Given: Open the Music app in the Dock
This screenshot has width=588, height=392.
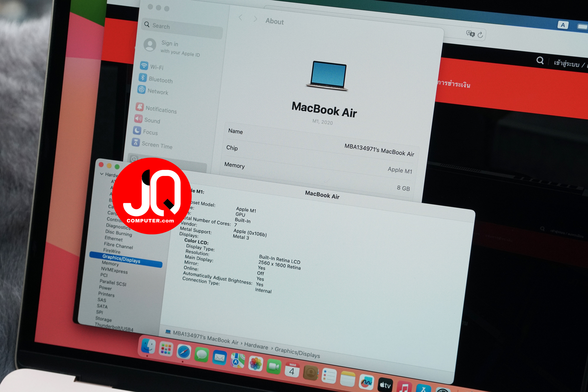Looking at the screenshot, I should (x=404, y=387).
